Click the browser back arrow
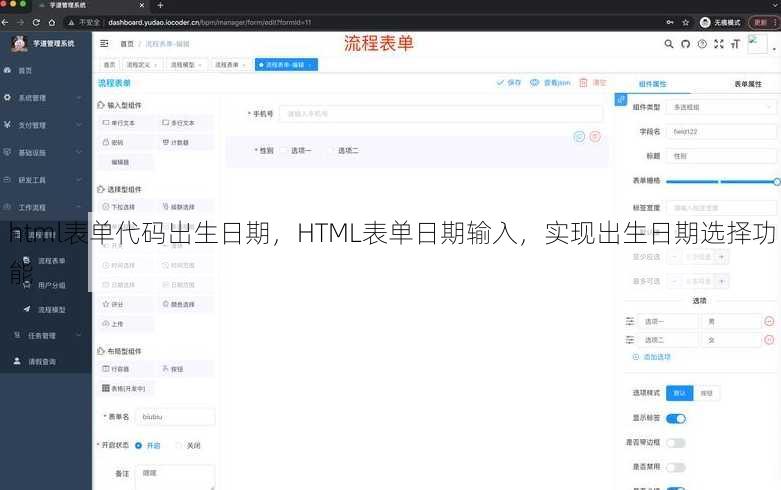 click(5, 22)
